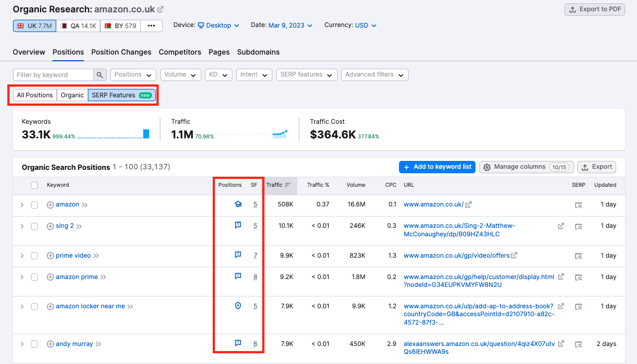
Task: Click Add to keyword list button
Action: [437, 167]
